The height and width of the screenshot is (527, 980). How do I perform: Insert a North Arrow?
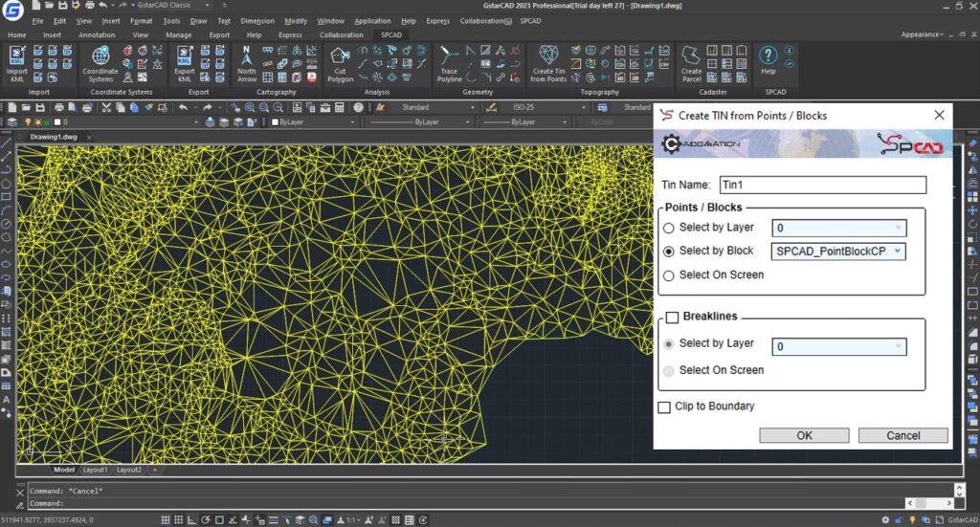click(247, 63)
